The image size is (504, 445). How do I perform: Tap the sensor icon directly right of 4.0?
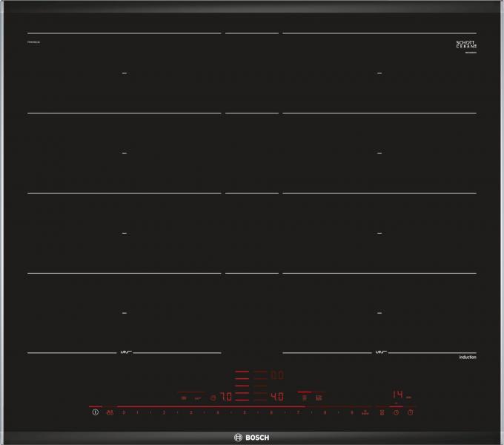pyautogui.click(x=305, y=398)
